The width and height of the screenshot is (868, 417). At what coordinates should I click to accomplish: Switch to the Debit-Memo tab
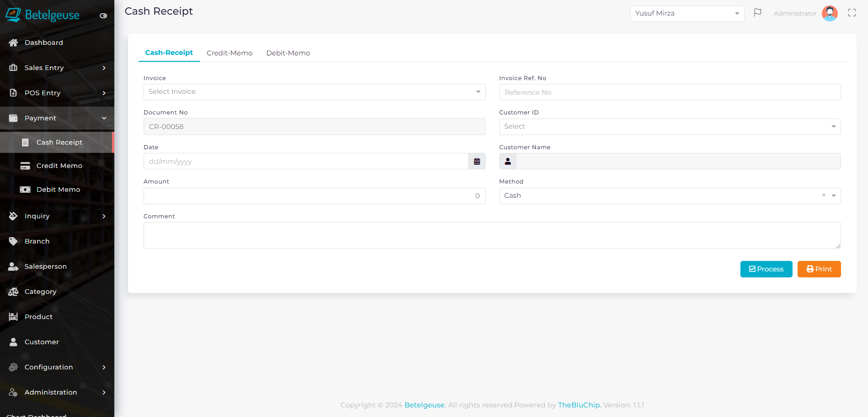(288, 53)
